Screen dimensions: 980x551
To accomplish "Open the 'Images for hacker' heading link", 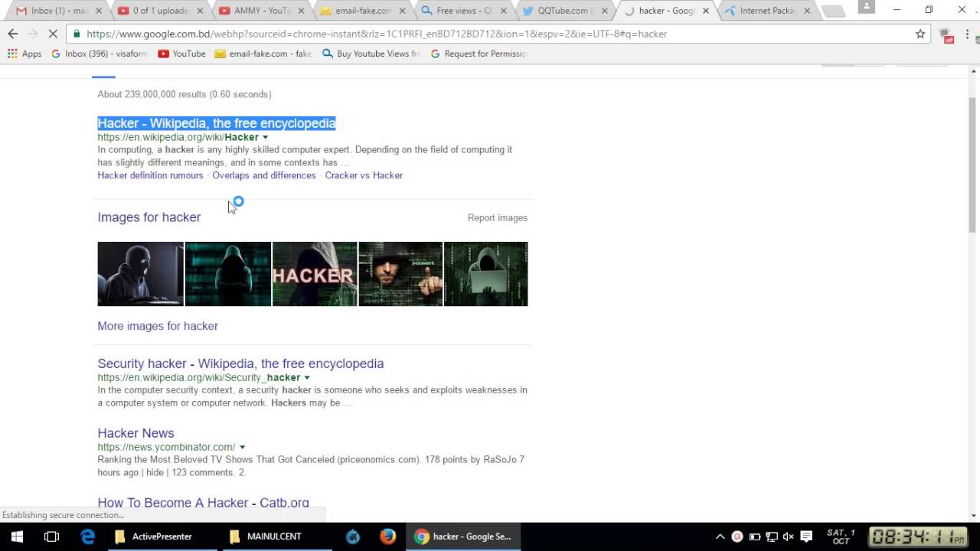I will 149,217.
